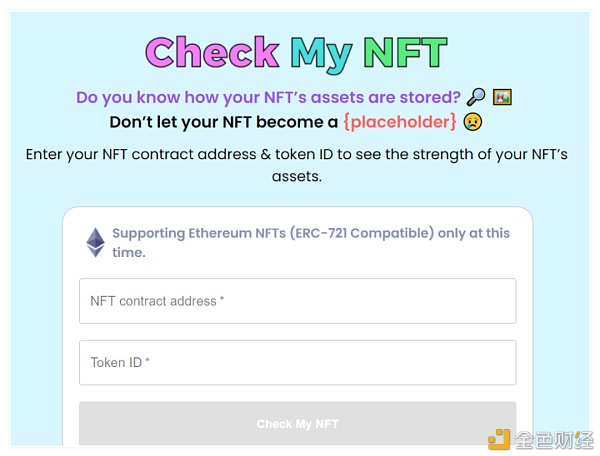Viewport: 600px width, 456px height.
Task: Click the magnifying glass emoji
Action: click(x=478, y=98)
